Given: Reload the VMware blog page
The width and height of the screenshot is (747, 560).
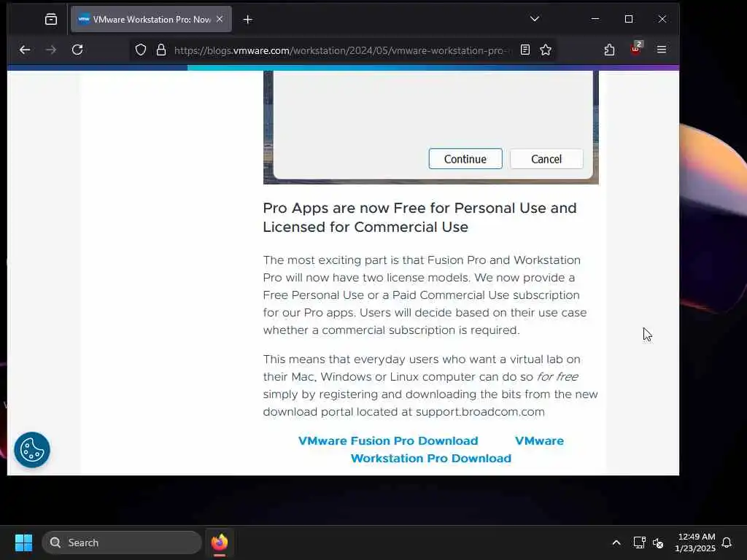Looking at the screenshot, I should (x=77, y=50).
